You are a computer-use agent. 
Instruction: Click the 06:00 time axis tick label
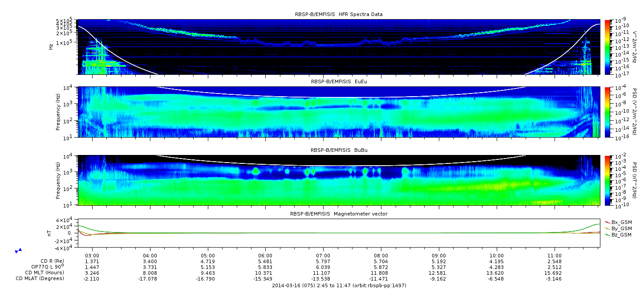click(265, 256)
